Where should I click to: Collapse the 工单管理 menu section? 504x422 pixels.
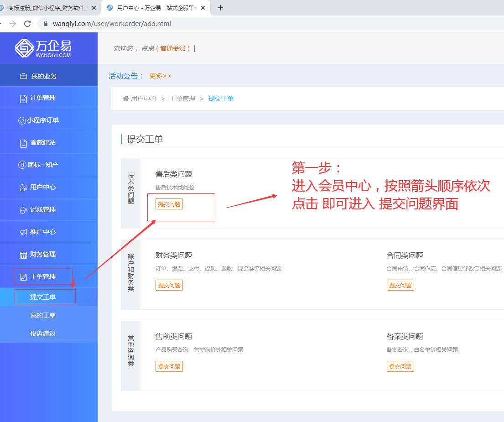[49, 276]
